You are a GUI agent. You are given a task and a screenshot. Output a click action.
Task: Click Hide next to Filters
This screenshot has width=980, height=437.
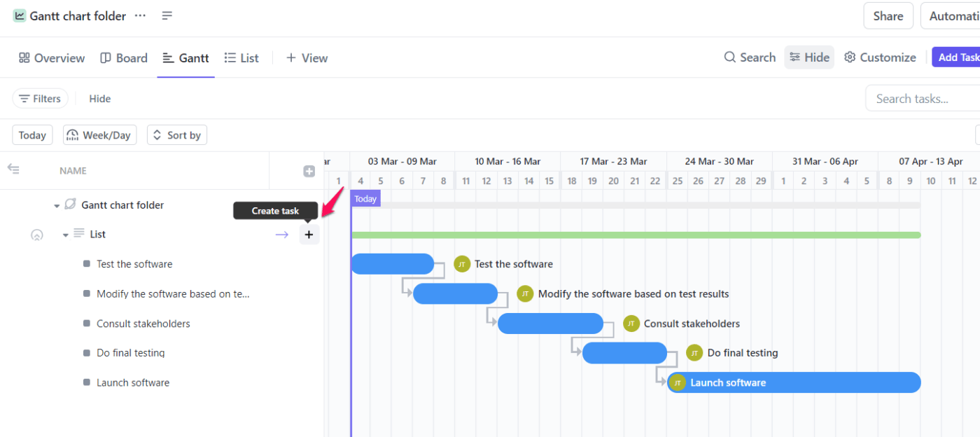click(x=100, y=99)
